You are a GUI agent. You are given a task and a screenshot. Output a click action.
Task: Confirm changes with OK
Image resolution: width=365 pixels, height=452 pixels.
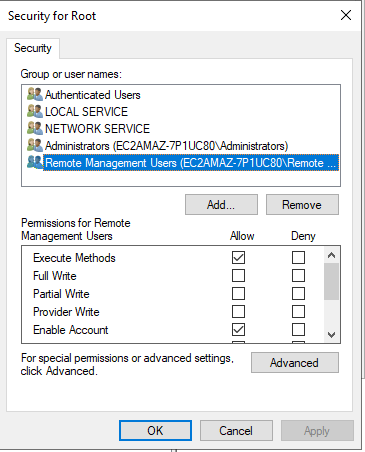coord(155,431)
